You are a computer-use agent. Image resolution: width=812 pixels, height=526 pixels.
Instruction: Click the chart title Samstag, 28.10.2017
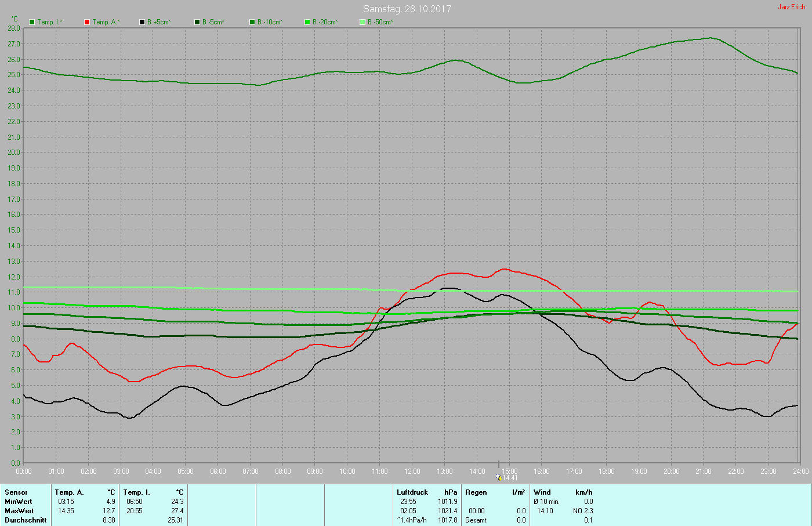tap(407, 9)
